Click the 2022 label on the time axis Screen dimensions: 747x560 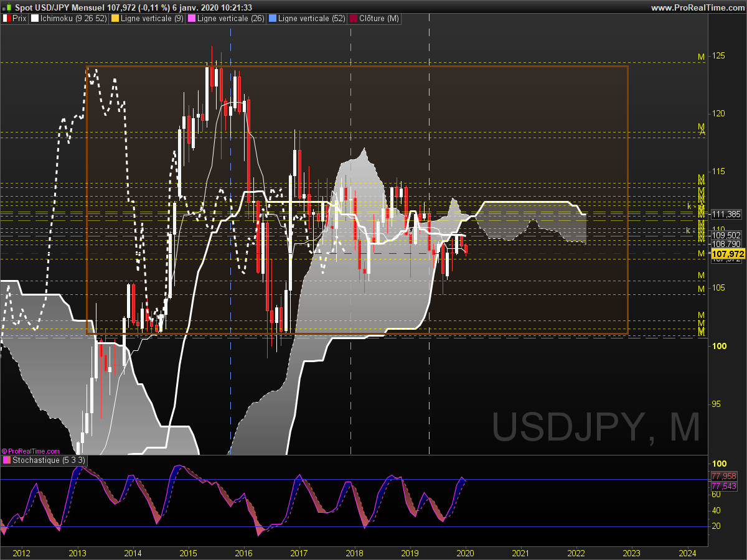click(x=576, y=553)
